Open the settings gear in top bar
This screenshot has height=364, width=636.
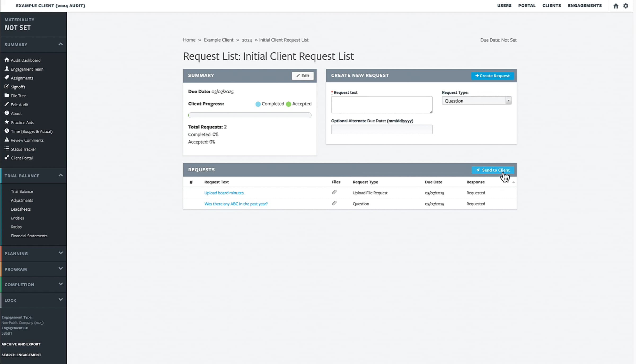(626, 6)
